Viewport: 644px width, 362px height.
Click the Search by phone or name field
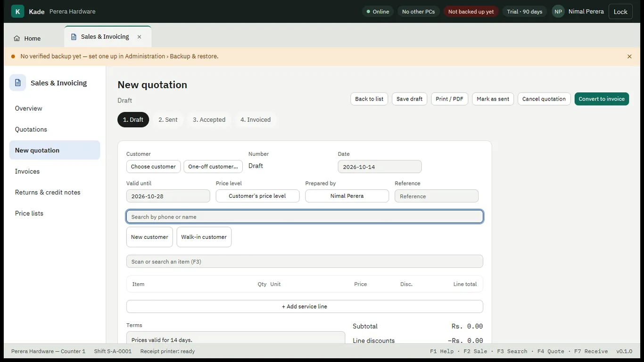tap(305, 217)
